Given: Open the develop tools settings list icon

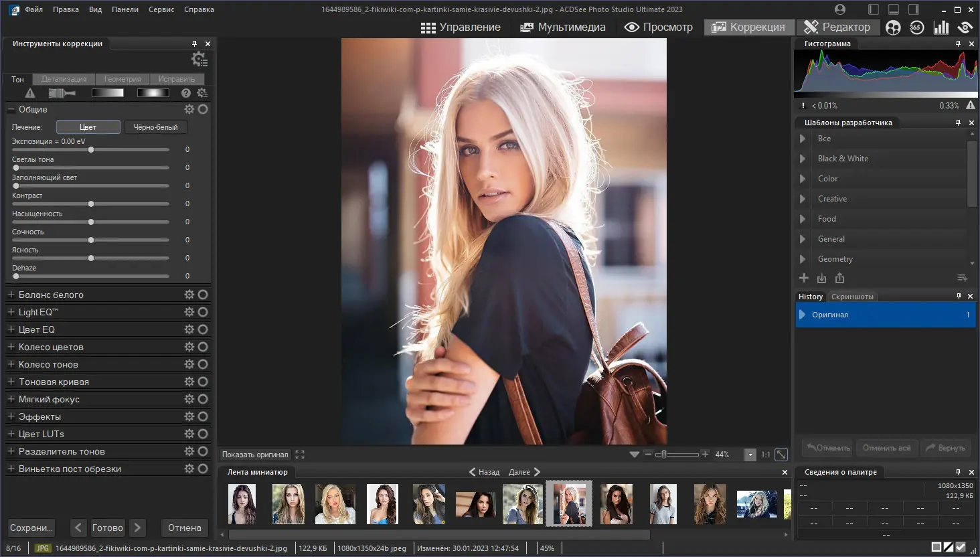Looking at the screenshot, I should [199, 59].
